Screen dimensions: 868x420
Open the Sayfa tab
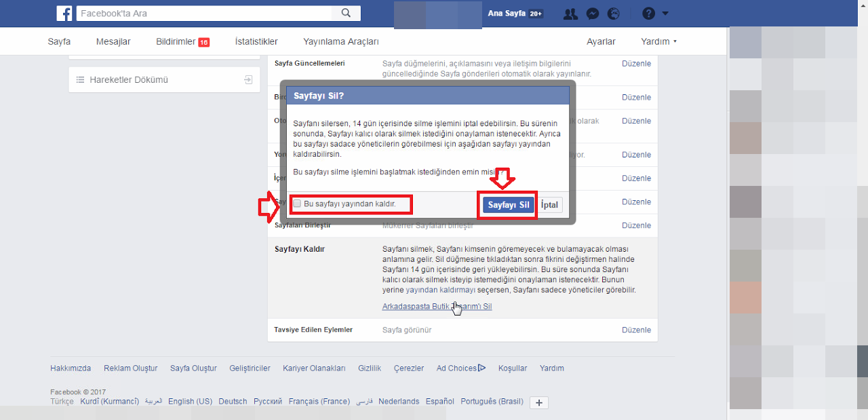tap(59, 41)
